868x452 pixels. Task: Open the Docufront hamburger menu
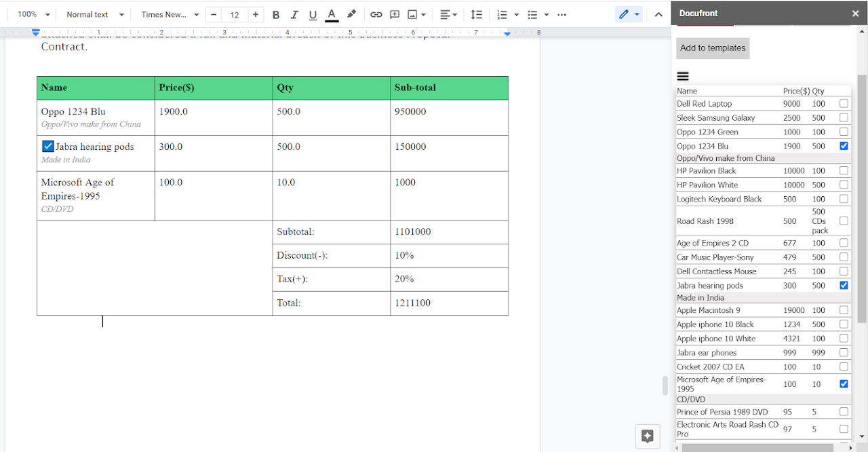pyautogui.click(x=683, y=77)
